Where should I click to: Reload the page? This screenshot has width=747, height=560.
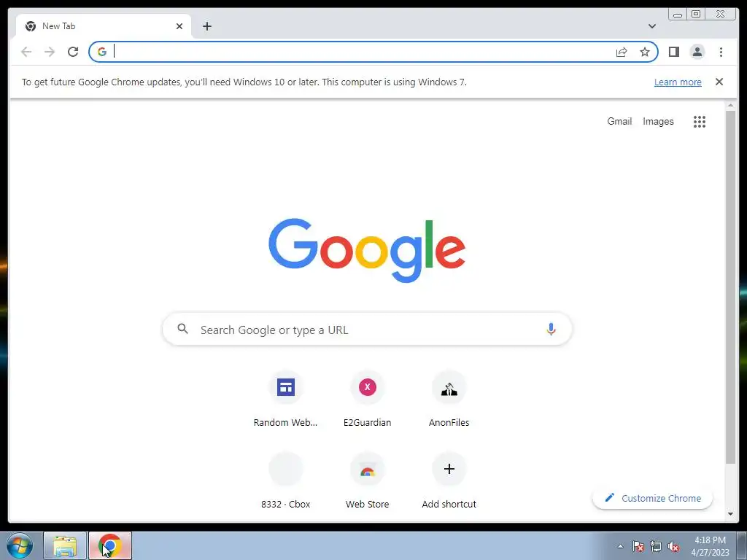click(73, 52)
